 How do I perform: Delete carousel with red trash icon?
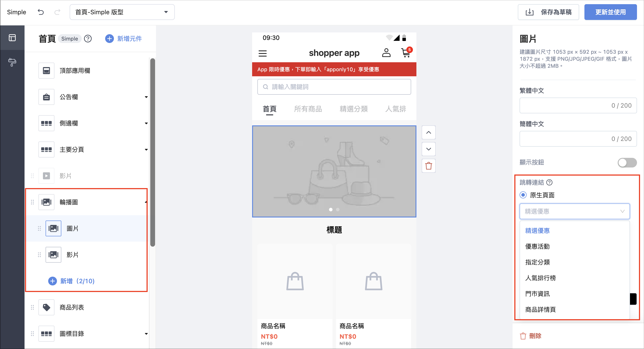point(428,166)
